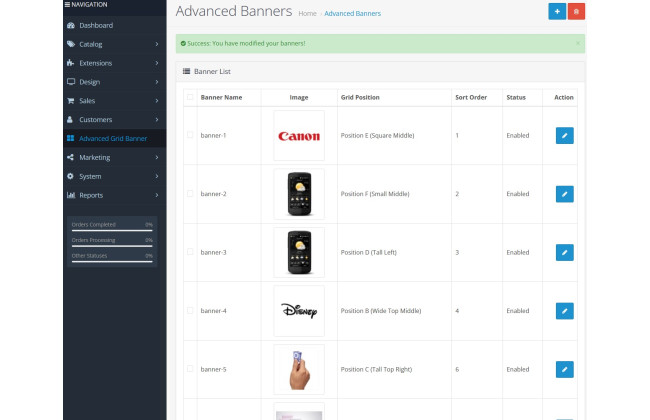Viewport: 650px width, 420px height.
Task: Check the checkbox for banner-2
Action: pos(190,193)
